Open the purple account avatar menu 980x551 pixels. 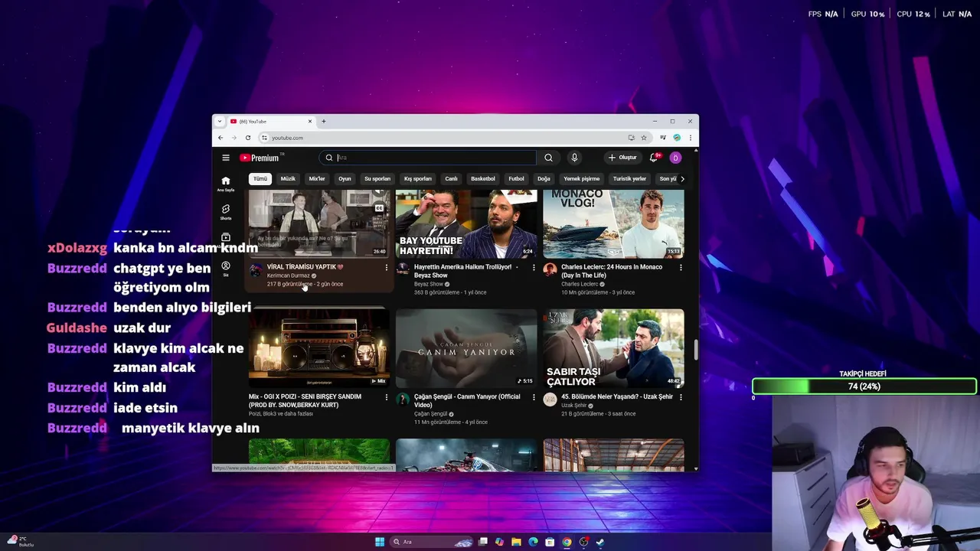pos(675,158)
